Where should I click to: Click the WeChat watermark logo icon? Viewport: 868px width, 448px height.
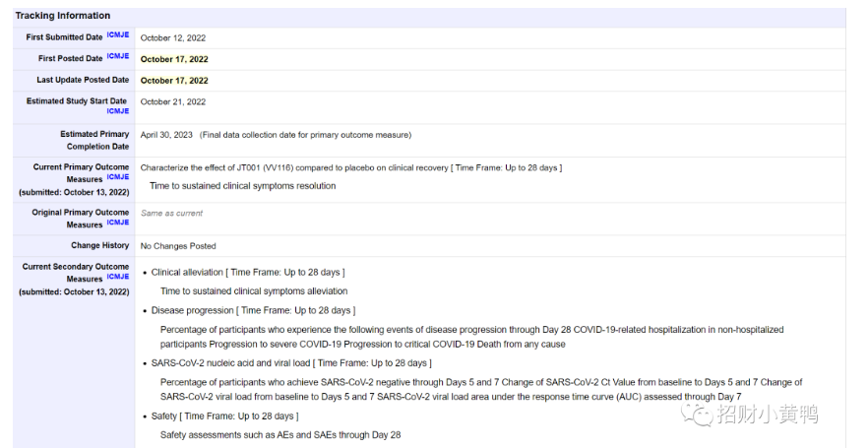coord(697,415)
